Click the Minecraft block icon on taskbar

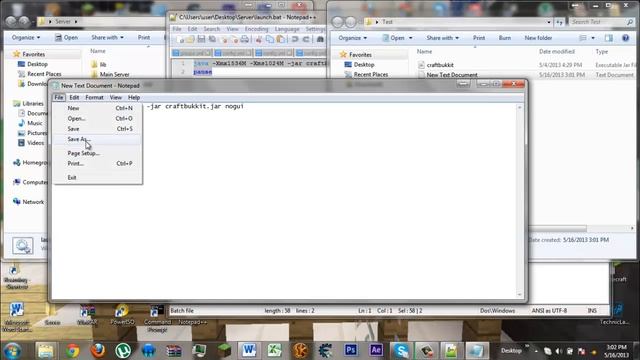(224, 351)
